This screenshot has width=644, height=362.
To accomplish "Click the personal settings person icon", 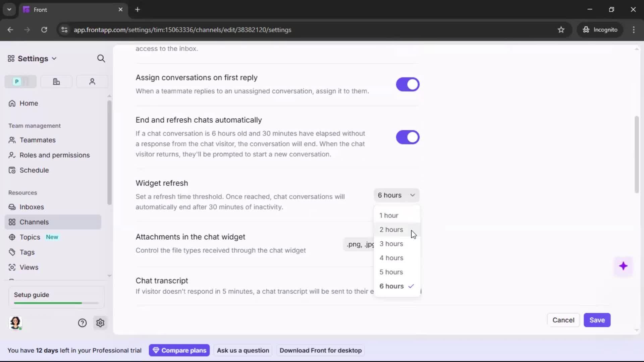I will (92, 81).
